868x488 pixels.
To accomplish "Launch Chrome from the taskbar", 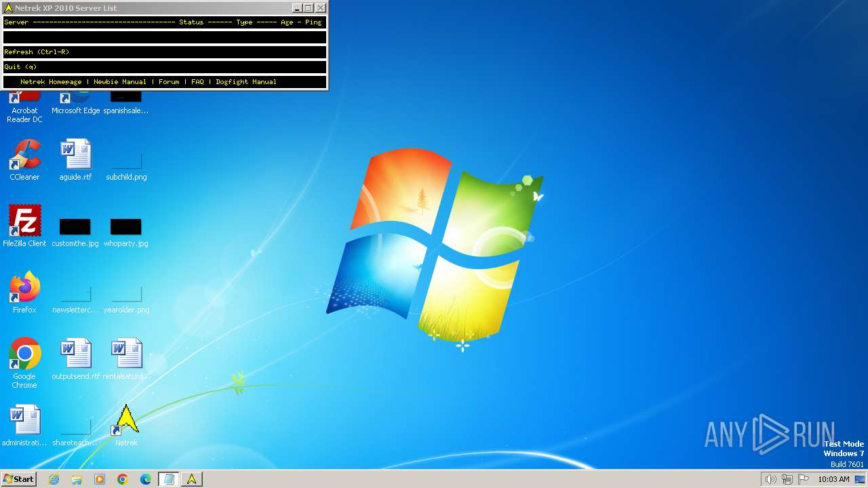I will pos(123,479).
